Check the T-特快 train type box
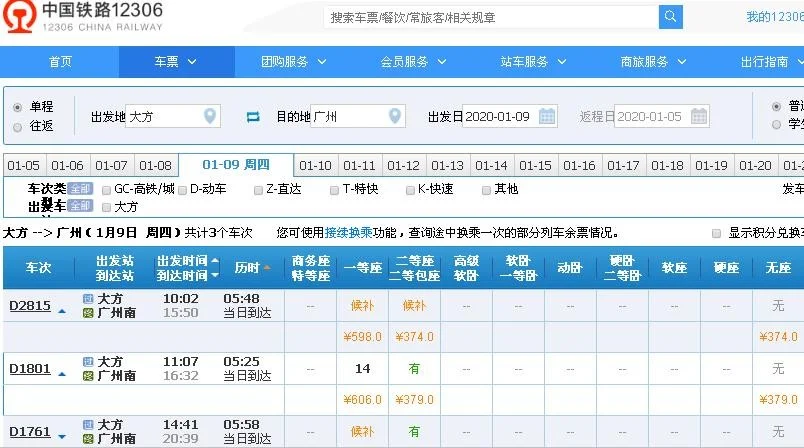 click(x=334, y=190)
